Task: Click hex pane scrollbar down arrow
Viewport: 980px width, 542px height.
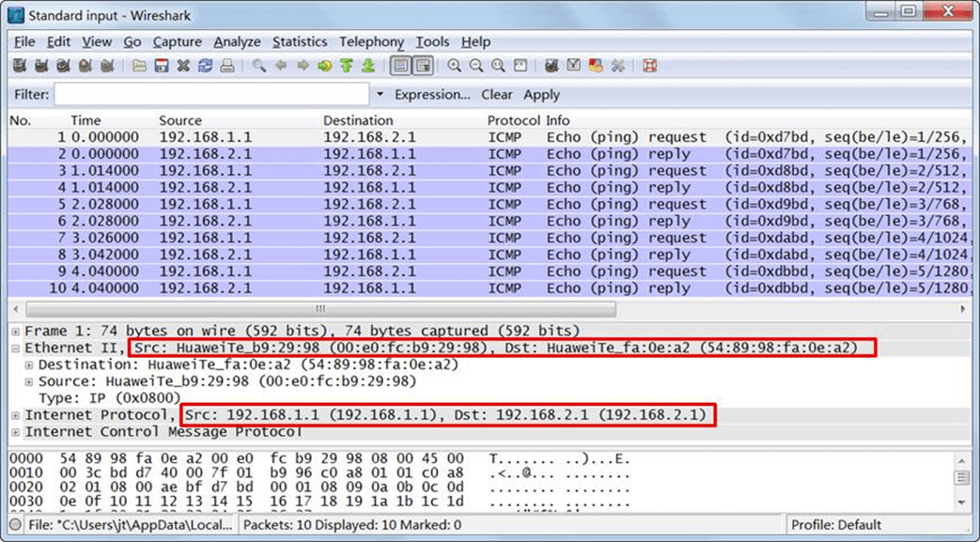Action: [x=962, y=503]
